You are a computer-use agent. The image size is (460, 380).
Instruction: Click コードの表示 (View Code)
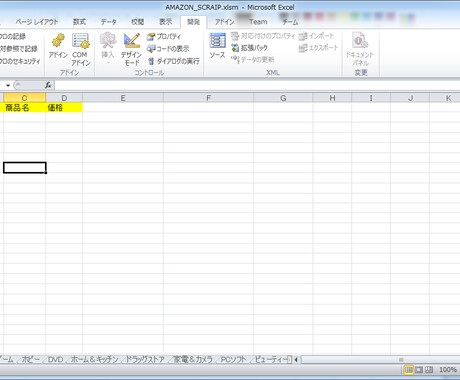168,49
